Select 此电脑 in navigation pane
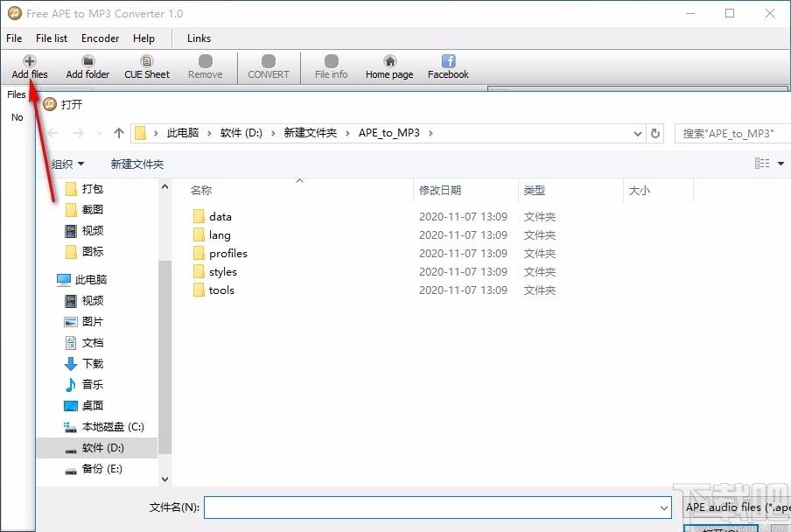 tap(81, 279)
